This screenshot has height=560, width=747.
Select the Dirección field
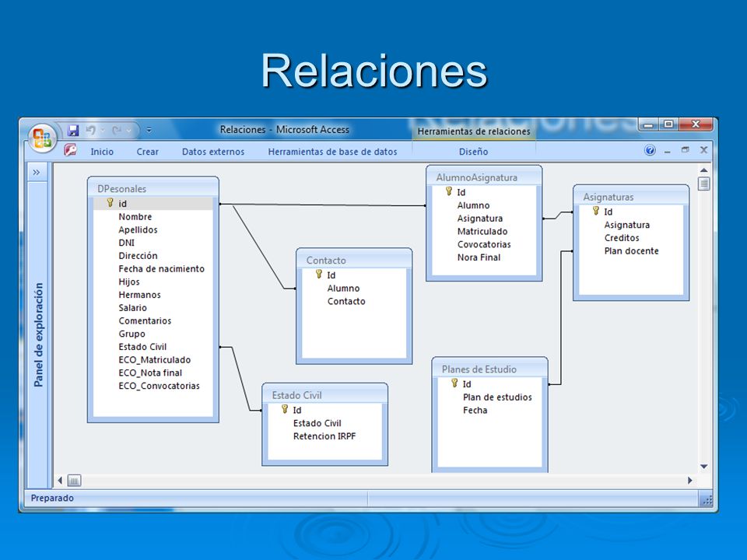(138, 255)
